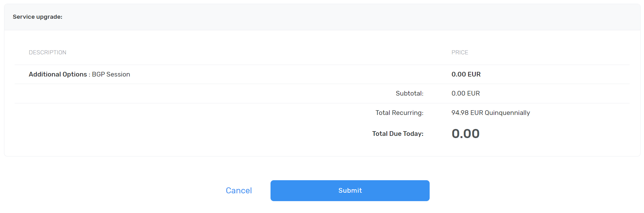Click the PRICE column header
Image resolution: width=644 pixels, height=213 pixels.
coord(460,52)
